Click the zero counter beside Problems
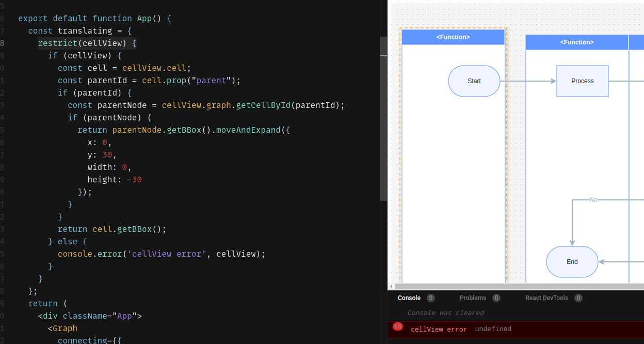 pyautogui.click(x=496, y=298)
